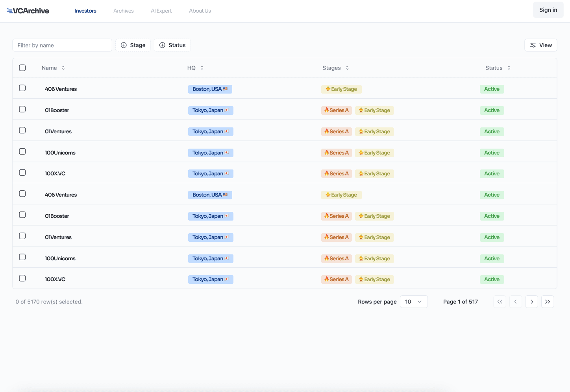Sort by the Stages column header
The width and height of the screenshot is (570, 392).
[x=335, y=68]
